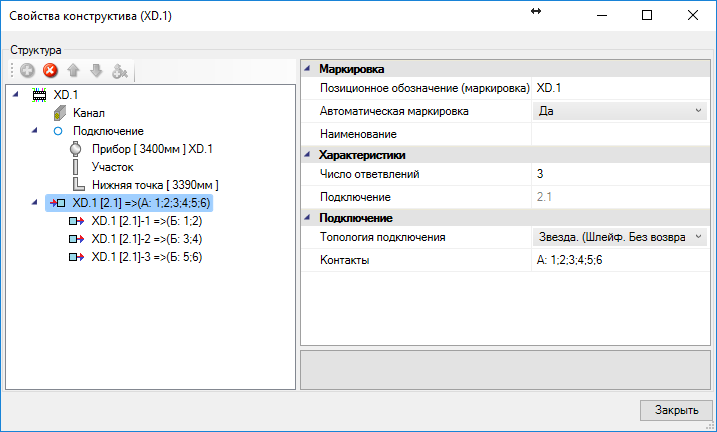The image size is (717, 432).
Task: Click the red delete icon in the toolbar
Action: [x=50, y=72]
